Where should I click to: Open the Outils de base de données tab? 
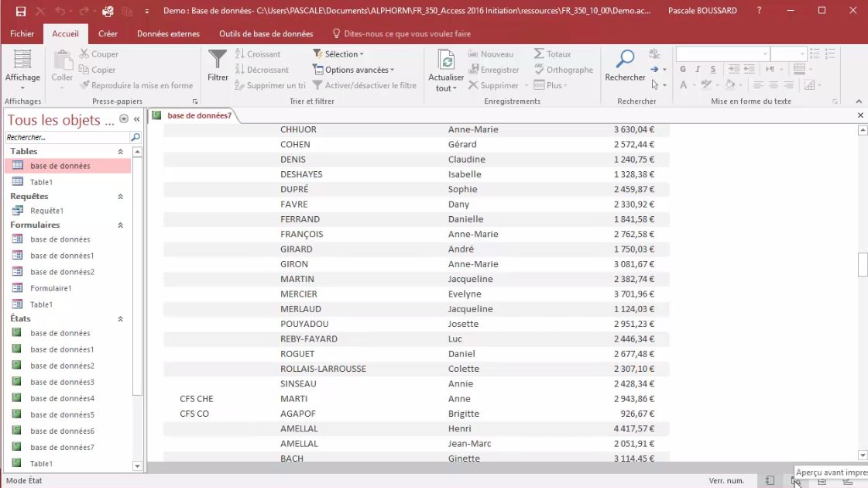266,34
